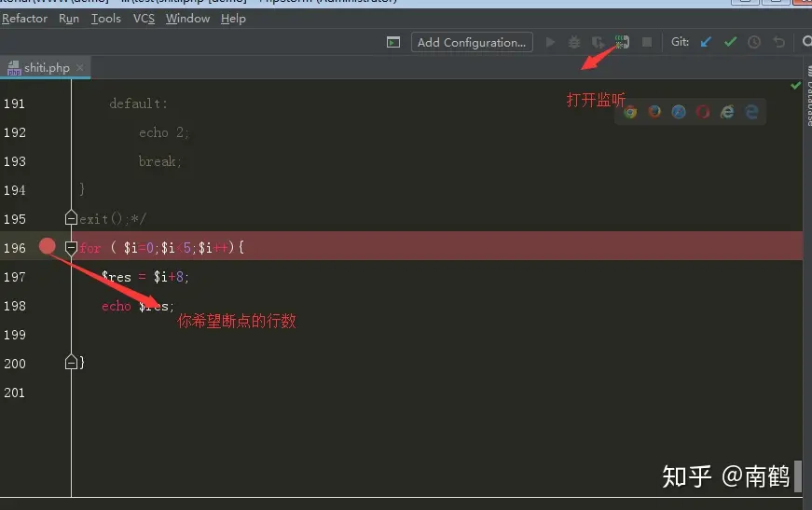
Task: Commit changes with Git green checkmark
Action: (x=730, y=42)
